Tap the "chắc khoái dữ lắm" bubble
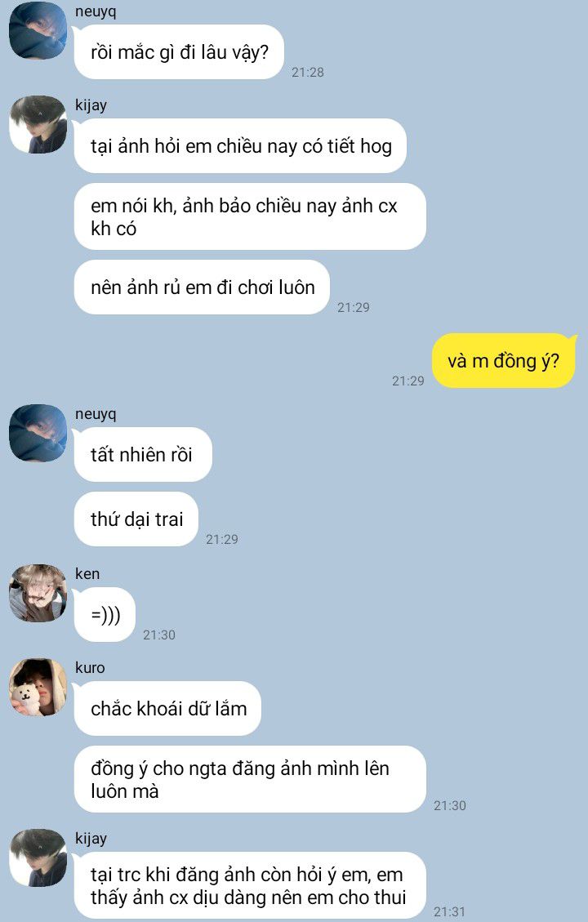The height and width of the screenshot is (922, 588). pyautogui.click(x=167, y=709)
